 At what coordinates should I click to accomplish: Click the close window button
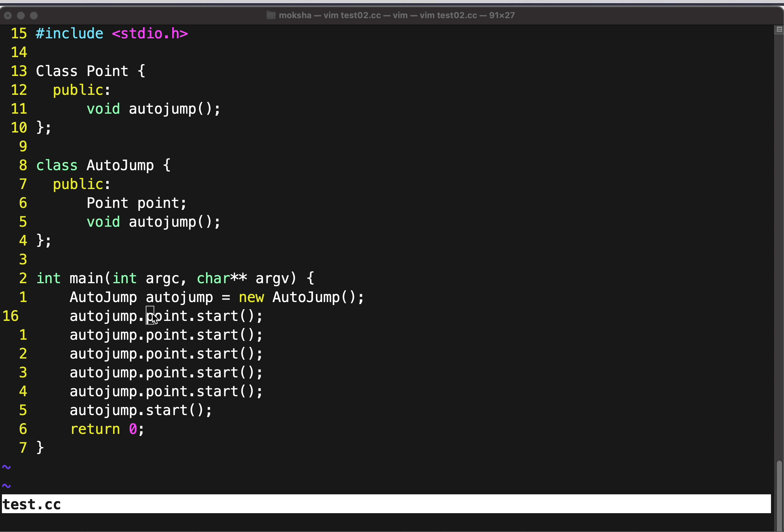pyautogui.click(x=8, y=16)
